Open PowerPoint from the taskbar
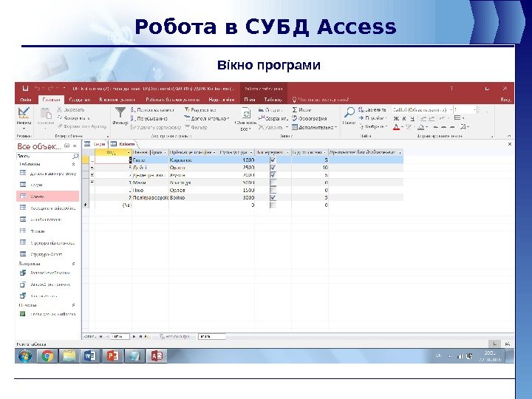532x399 pixels. click(112, 356)
